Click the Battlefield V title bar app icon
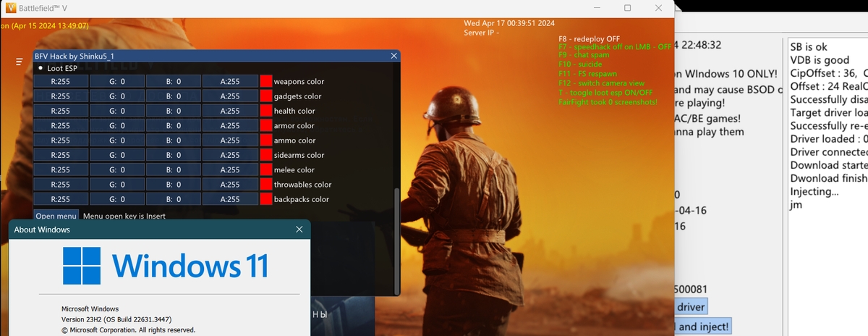 pos(10,8)
